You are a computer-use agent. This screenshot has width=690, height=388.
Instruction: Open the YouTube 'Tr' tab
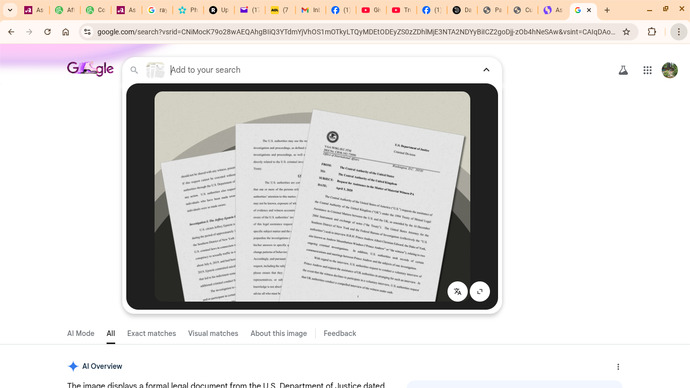(x=401, y=10)
